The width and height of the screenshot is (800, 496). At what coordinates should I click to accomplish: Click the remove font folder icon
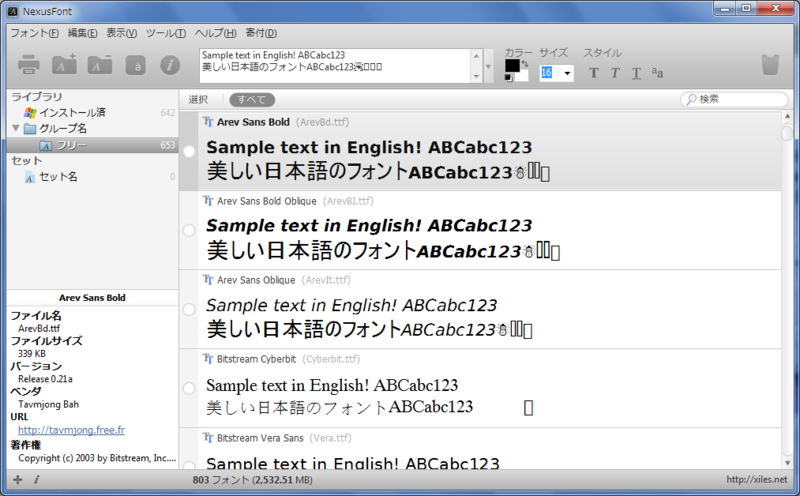point(100,64)
